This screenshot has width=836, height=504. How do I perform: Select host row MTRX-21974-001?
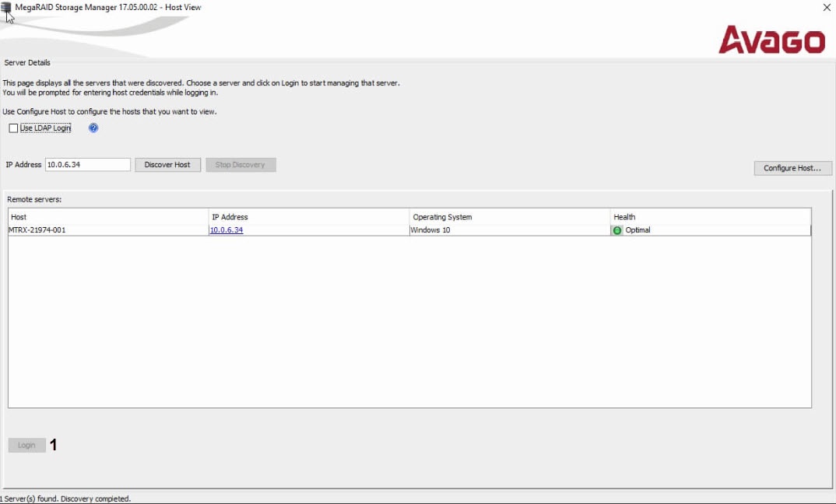click(37, 230)
